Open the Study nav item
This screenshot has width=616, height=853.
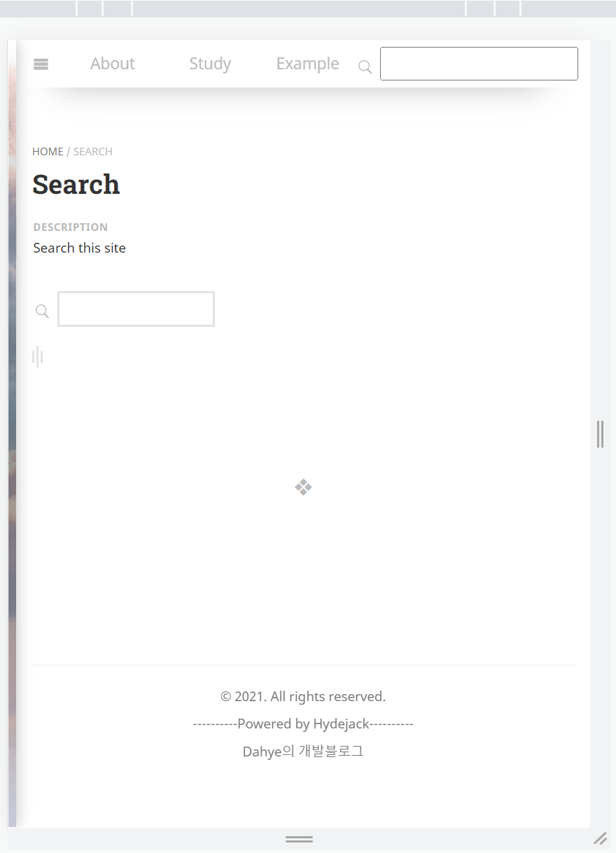210,64
